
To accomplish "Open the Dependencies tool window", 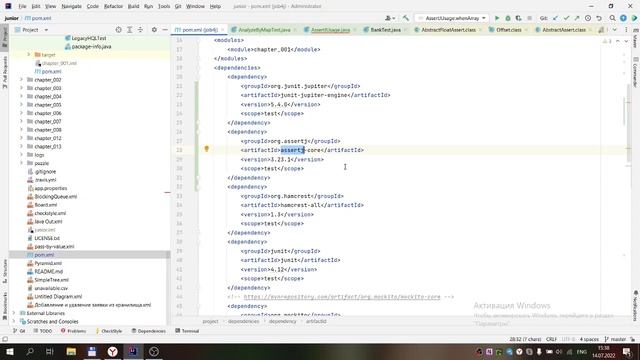I will [149, 331].
